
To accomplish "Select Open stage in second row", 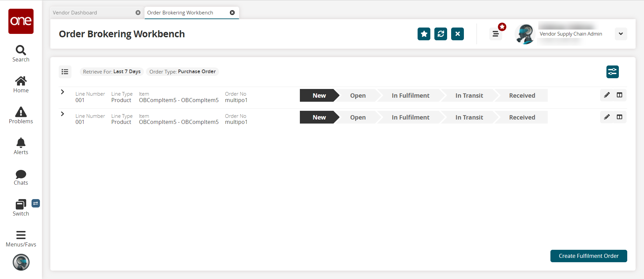I will [358, 117].
